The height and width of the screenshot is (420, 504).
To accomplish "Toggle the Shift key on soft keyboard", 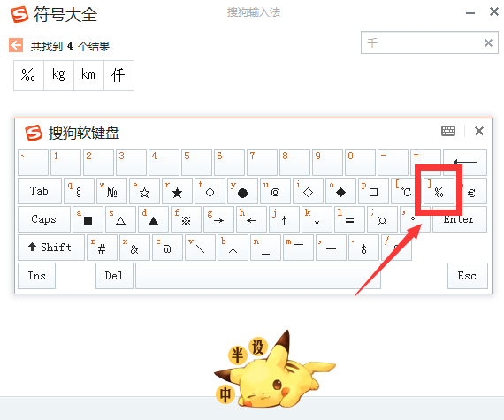I will (51, 247).
